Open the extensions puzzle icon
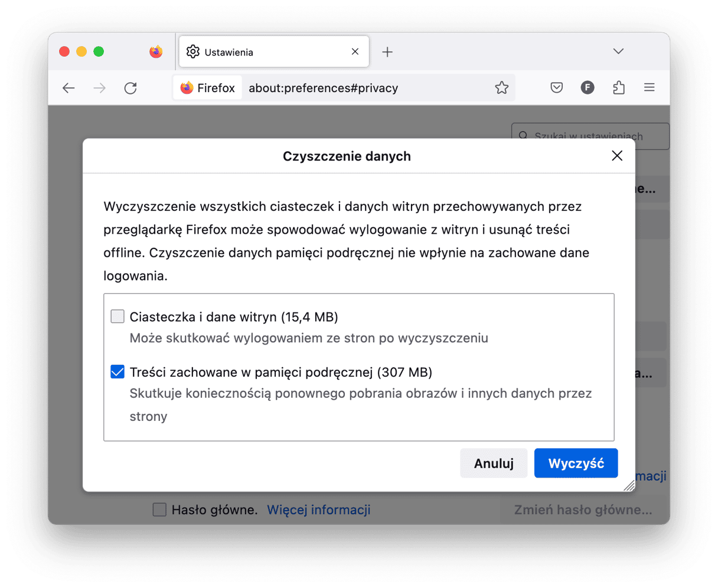This screenshot has height=588, width=718. (x=618, y=88)
